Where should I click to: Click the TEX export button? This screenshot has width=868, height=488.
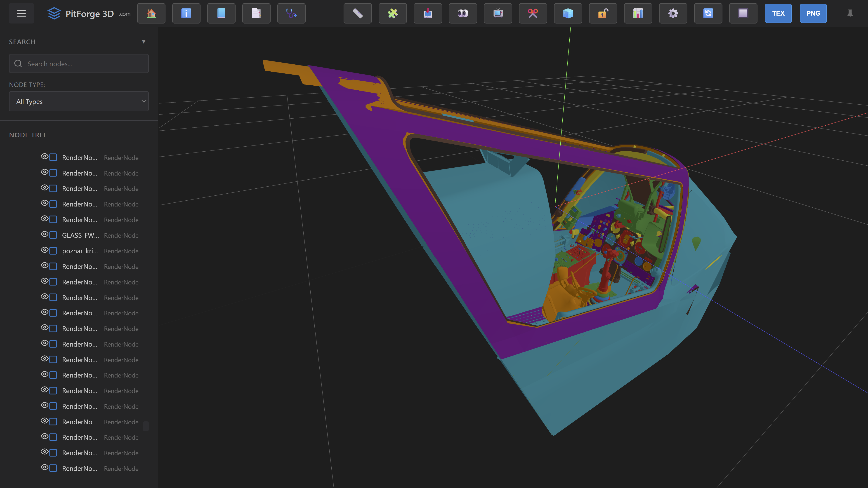point(778,13)
